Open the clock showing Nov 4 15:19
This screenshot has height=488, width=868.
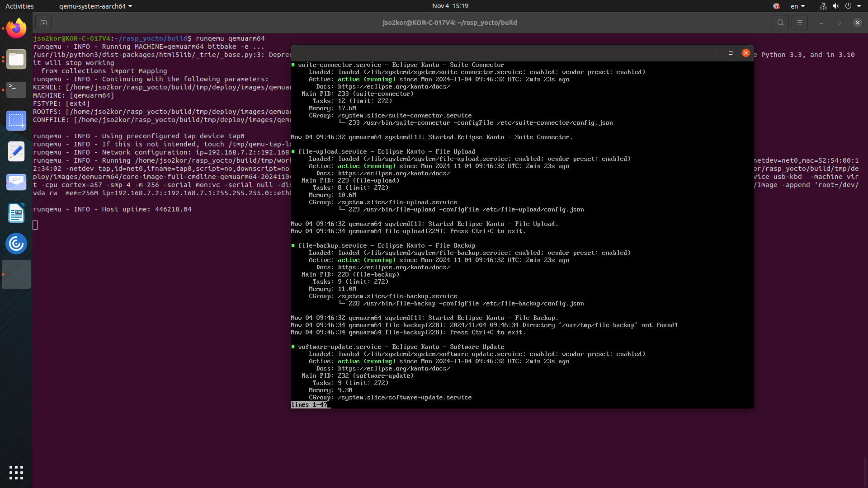pos(450,6)
